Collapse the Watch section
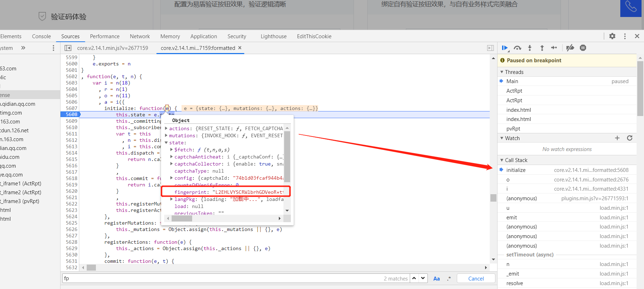 coord(502,138)
